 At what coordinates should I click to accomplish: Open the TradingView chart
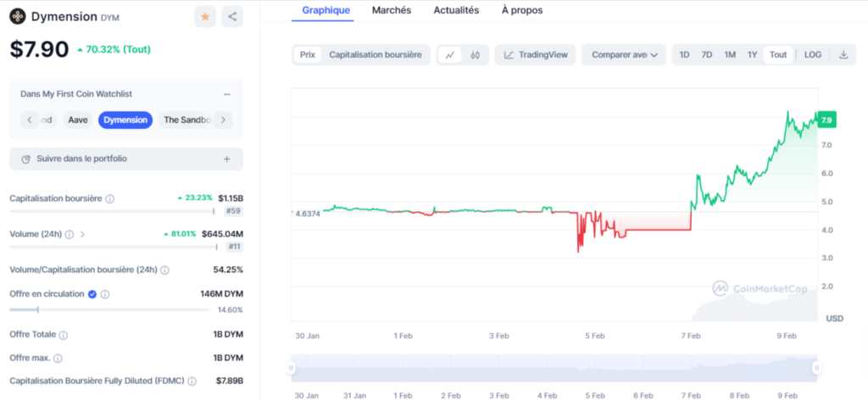click(536, 55)
